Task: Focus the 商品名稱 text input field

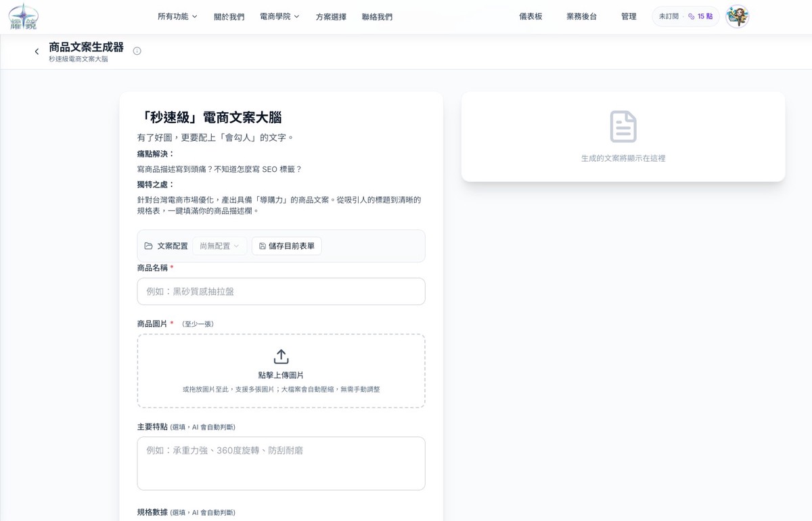Action: click(281, 292)
